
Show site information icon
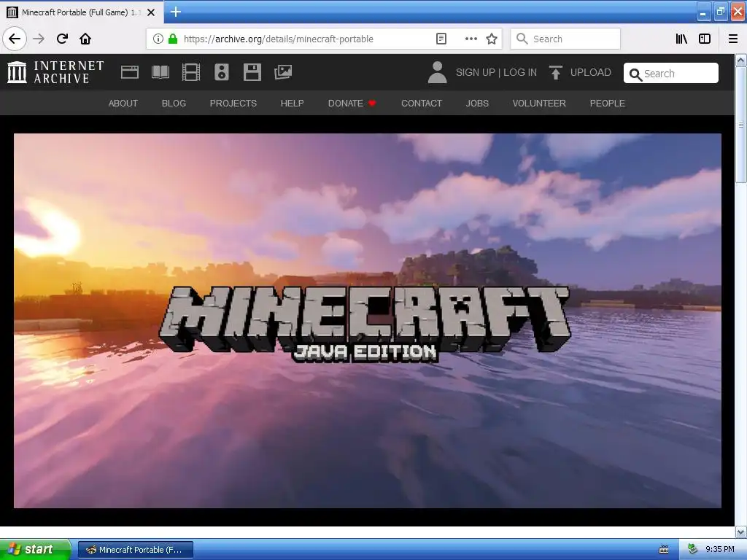click(158, 39)
